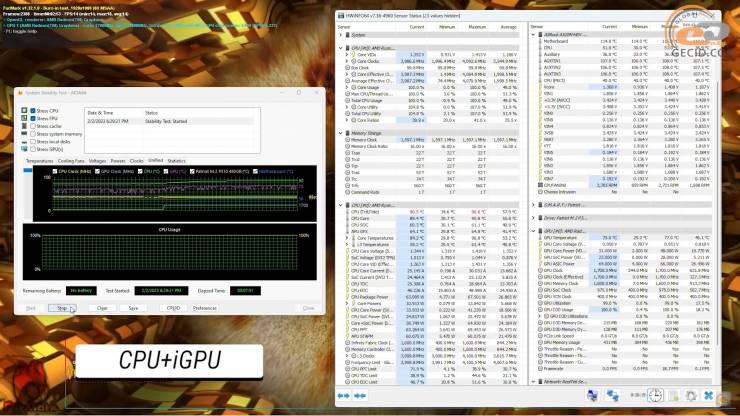This screenshot has height=416, width=740.
Task: Click the voltage bolt icon beside CPU Package Power
Action: click(348, 297)
